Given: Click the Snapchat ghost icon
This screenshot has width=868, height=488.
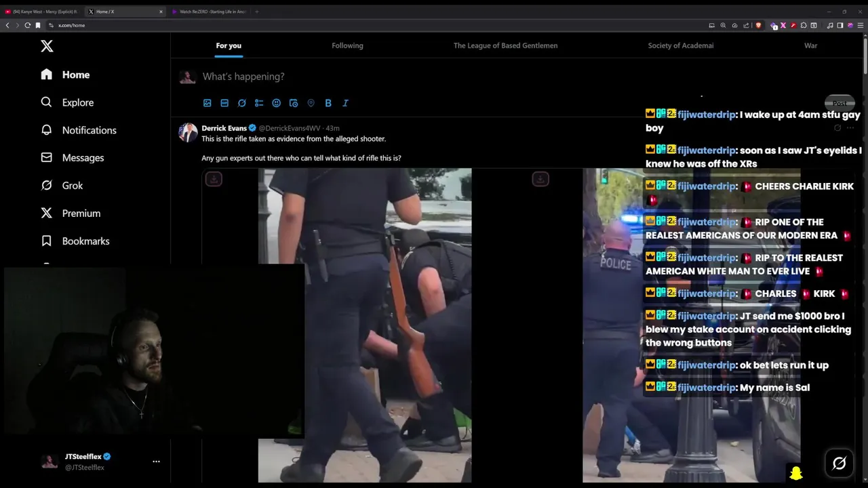Looking at the screenshot, I should pos(796,472).
